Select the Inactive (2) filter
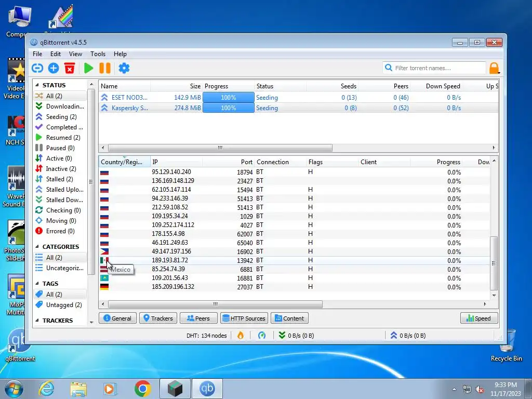532x399 pixels. (60, 169)
